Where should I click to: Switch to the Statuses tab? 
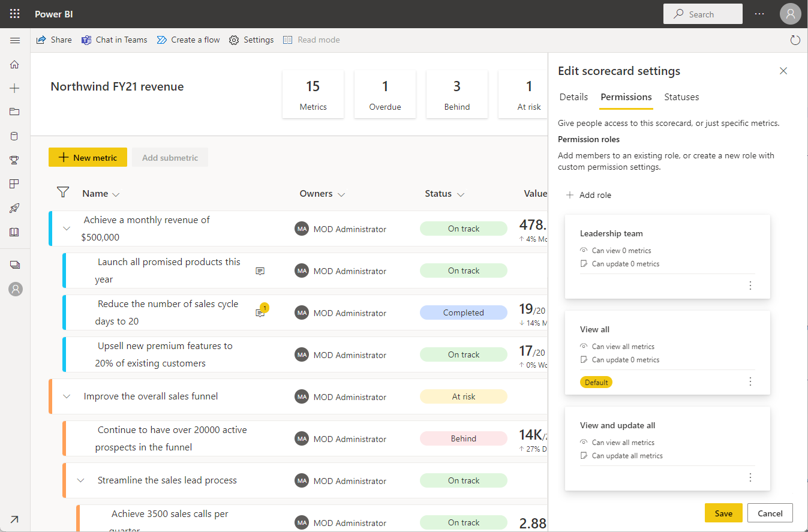pos(681,97)
